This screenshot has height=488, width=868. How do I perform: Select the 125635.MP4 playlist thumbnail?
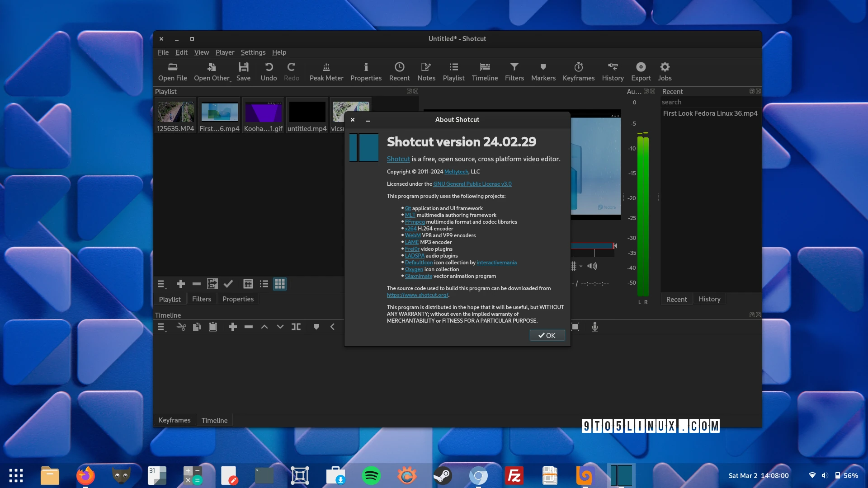[x=175, y=112]
